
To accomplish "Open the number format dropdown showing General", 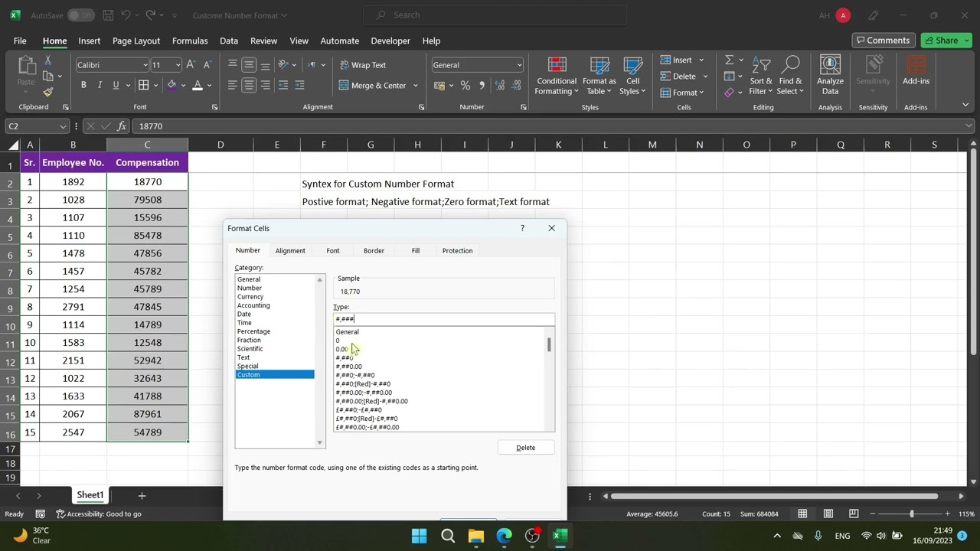I will 519,65.
